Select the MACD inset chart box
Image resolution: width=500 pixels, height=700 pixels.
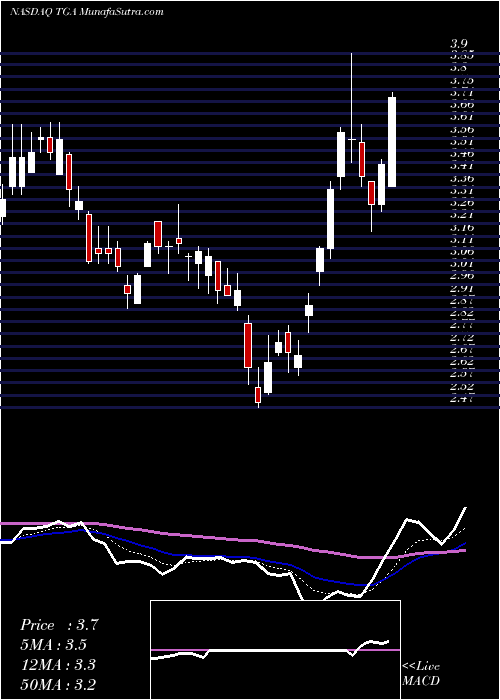(x=275, y=650)
